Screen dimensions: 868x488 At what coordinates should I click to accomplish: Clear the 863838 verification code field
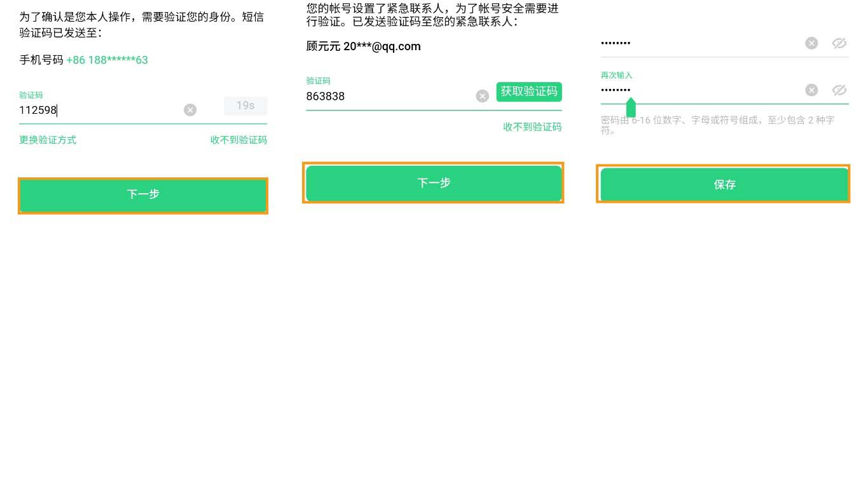(483, 96)
